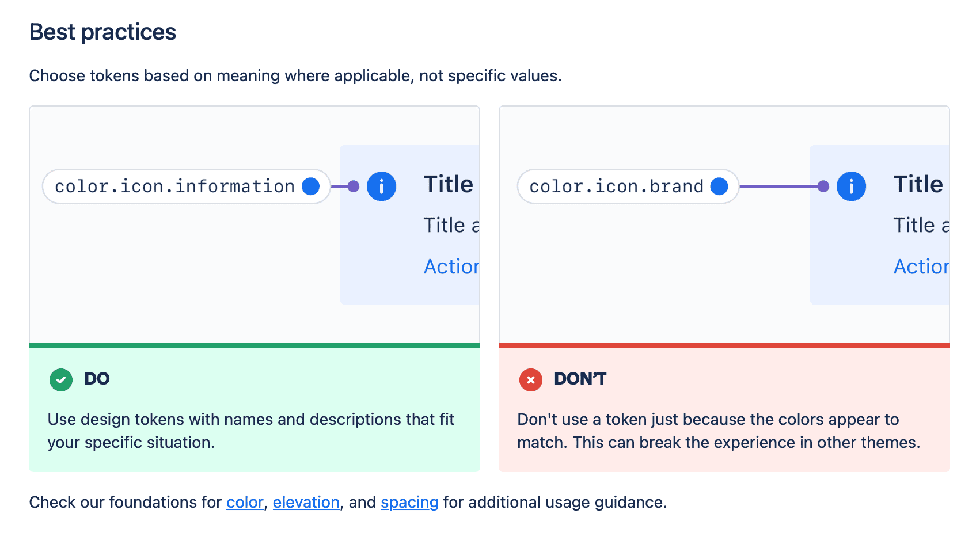
Task: Click the info icon in the DO example
Action: (381, 187)
